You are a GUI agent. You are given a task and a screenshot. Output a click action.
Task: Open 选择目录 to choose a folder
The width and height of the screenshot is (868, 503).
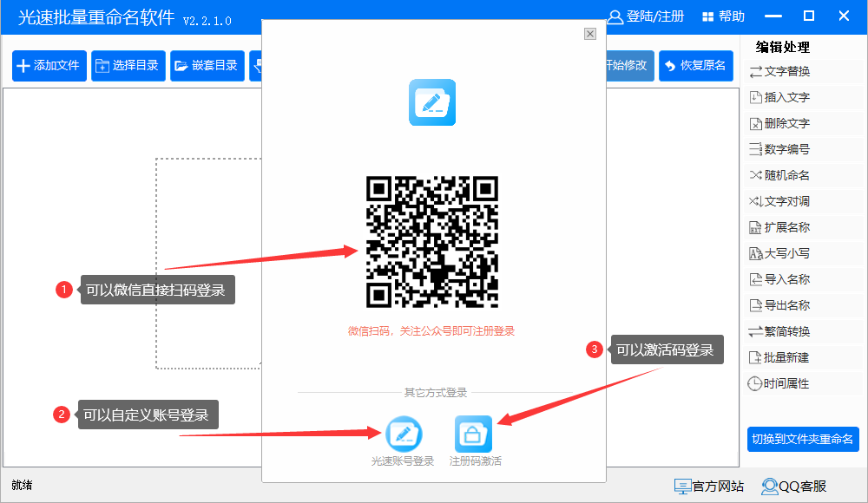[128, 66]
